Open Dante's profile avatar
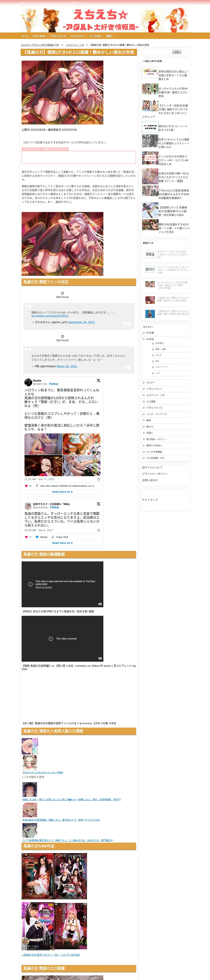 [x=28, y=382]
